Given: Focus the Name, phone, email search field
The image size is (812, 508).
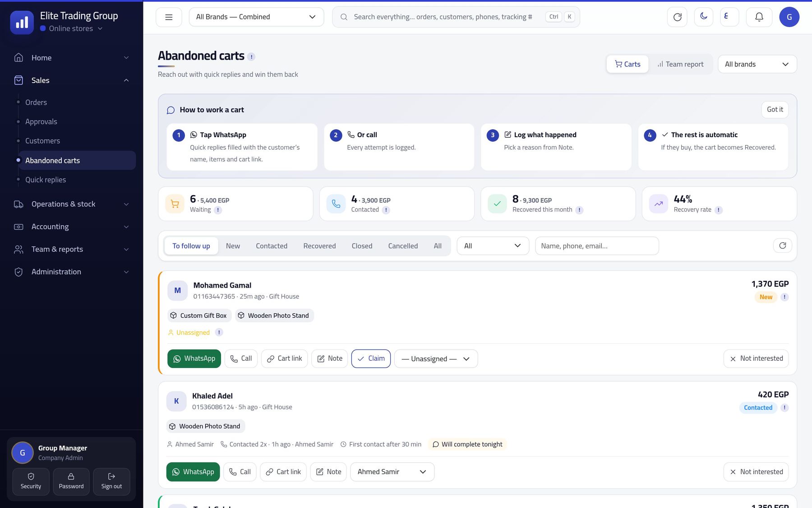Looking at the screenshot, I should pyautogui.click(x=597, y=246).
